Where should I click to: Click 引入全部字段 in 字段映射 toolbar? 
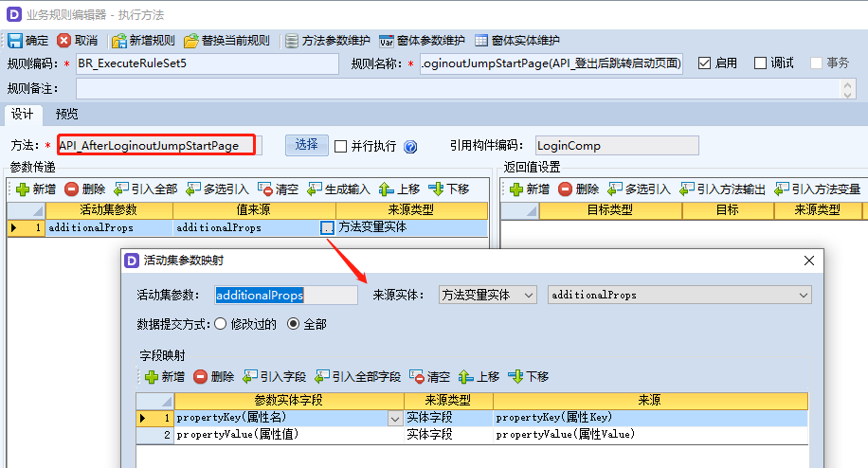point(322,376)
